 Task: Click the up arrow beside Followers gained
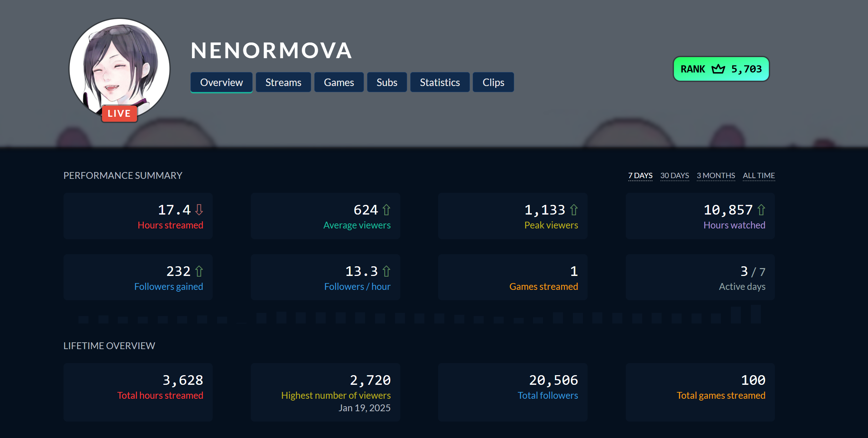[199, 272]
